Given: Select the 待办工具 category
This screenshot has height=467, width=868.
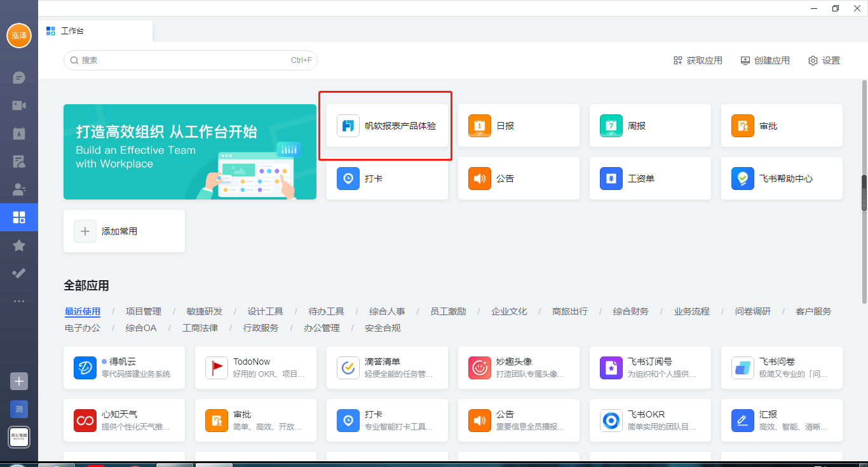Looking at the screenshot, I should [327, 311].
